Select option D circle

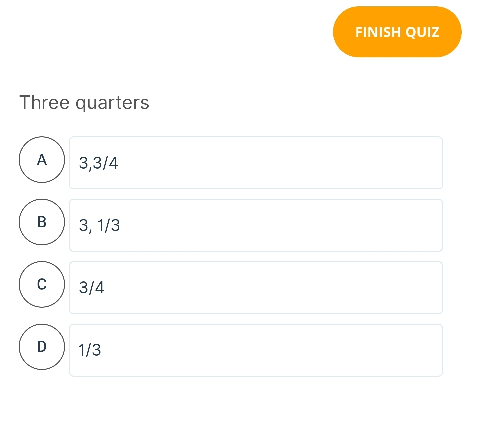(42, 347)
